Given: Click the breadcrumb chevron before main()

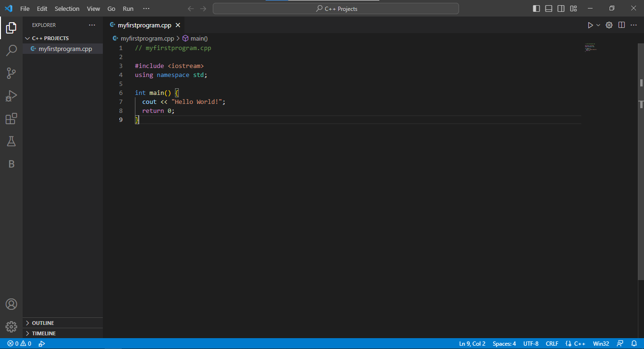Looking at the screenshot, I should tap(178, 39).
